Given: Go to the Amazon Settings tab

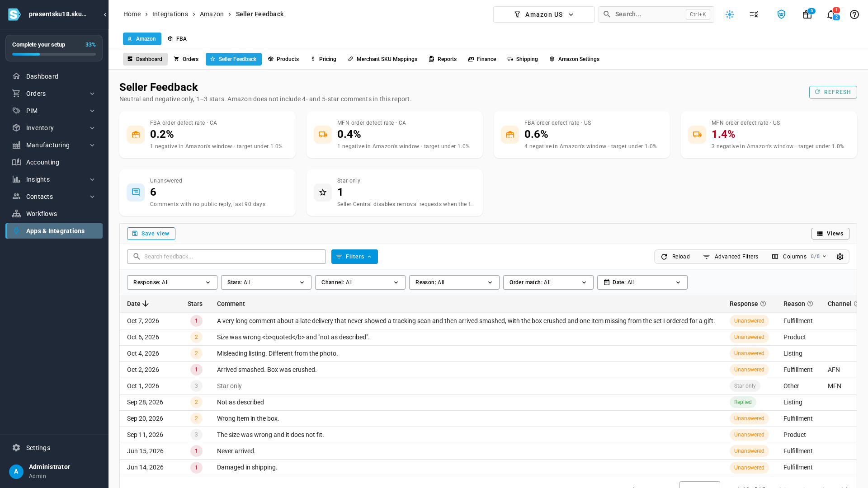Looking at the screenshot, I should pos(574,59).
